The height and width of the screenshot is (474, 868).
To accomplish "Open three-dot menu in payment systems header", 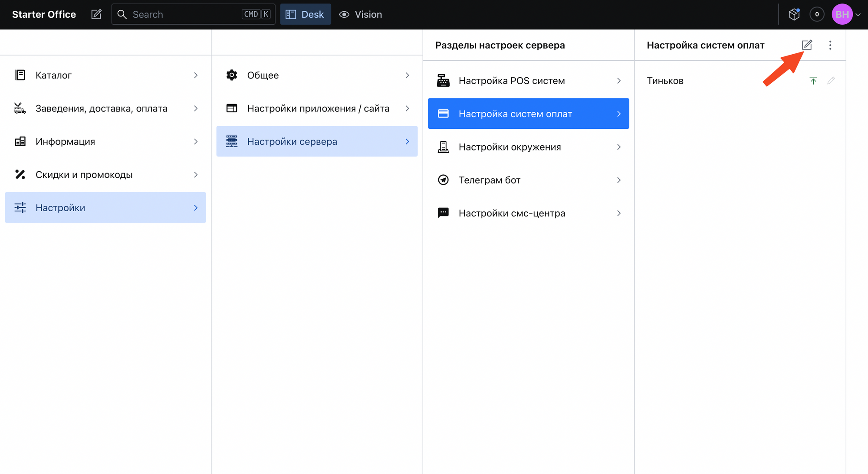I will tap(830, 45).
